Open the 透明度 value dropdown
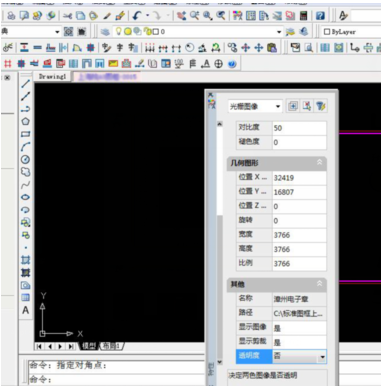The image size is (381, 389). 322,357
